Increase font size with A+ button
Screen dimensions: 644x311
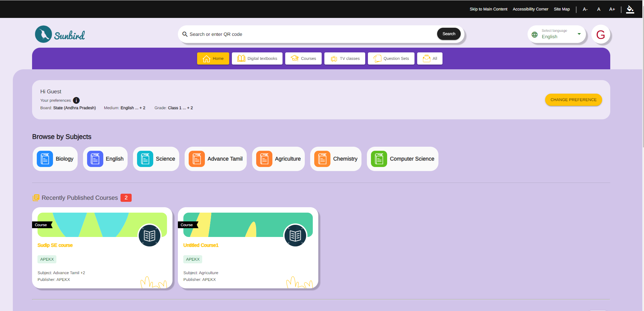point(612,9)
